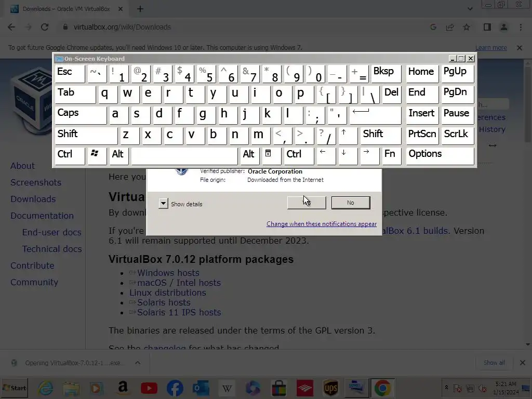Viewport: 532px width, 399px height.
Task: Toggle the Fn key on On-Screen Keyboard
Action: 392,156
